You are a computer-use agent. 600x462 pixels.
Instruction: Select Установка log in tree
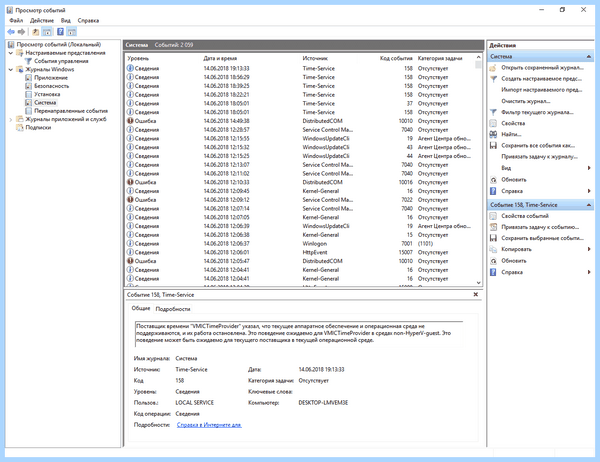point(47,94)
